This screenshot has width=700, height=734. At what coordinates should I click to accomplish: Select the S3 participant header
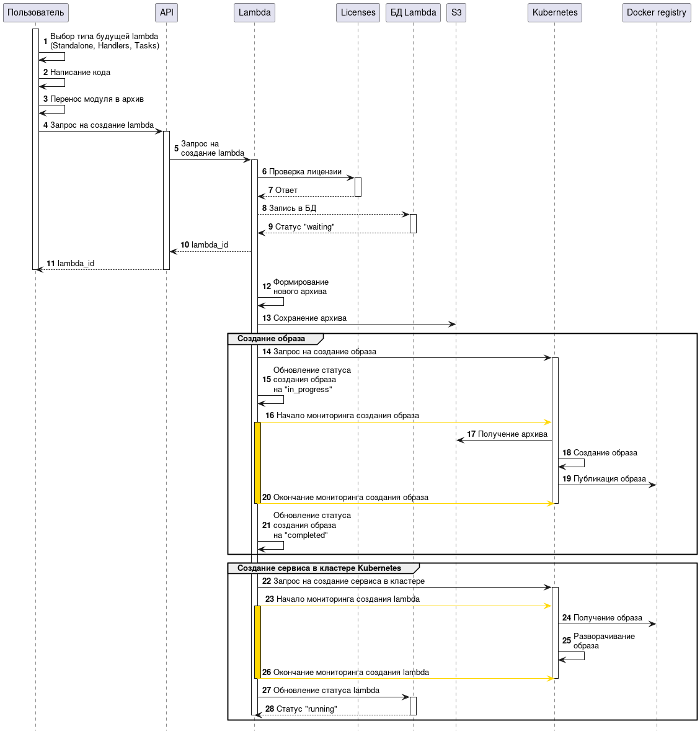(456, 12)
